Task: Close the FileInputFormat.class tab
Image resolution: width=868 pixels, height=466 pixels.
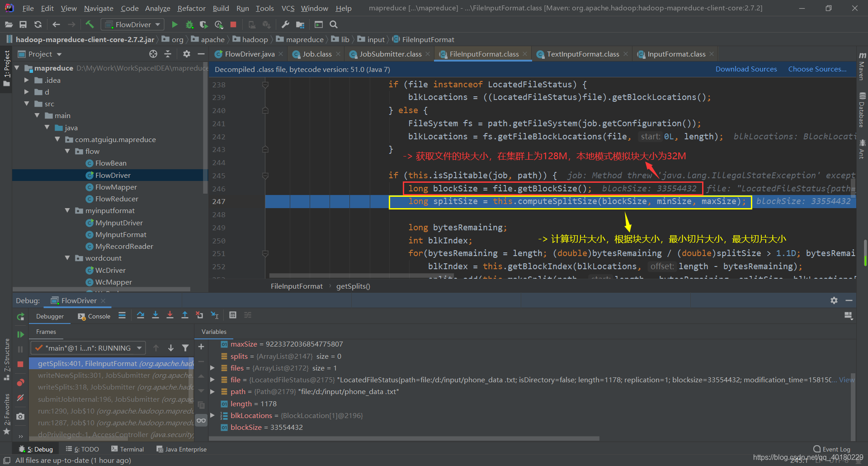Action: pos(525,54)
